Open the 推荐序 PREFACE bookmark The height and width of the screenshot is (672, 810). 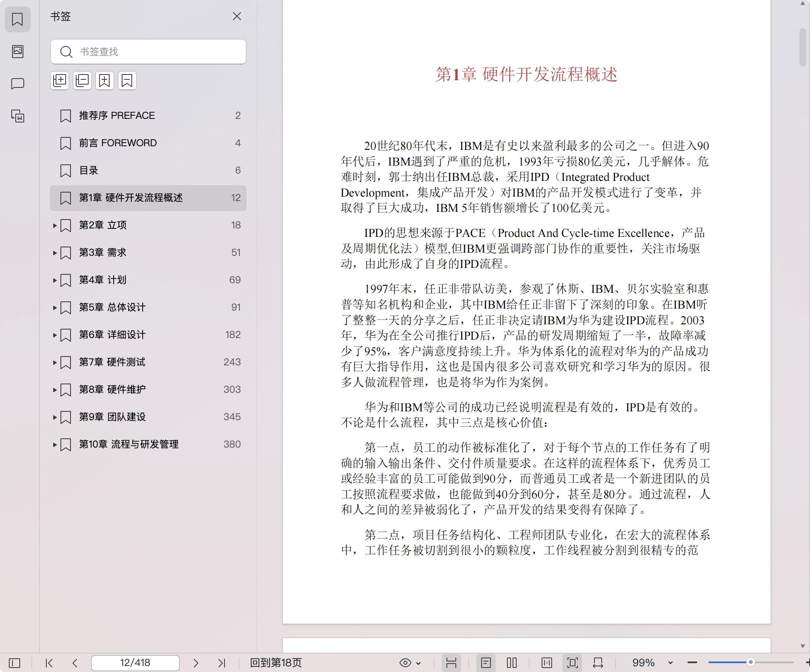(148, 116)
